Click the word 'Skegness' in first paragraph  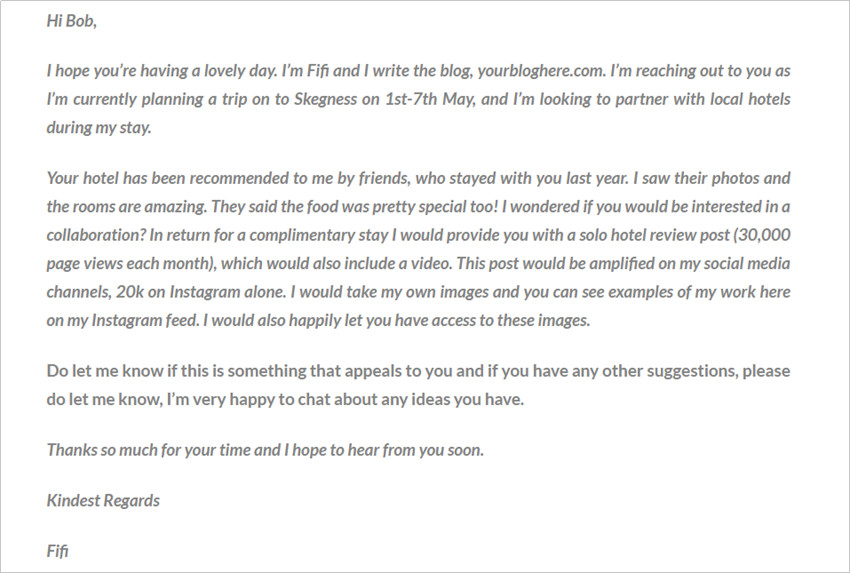pos(325,100)
